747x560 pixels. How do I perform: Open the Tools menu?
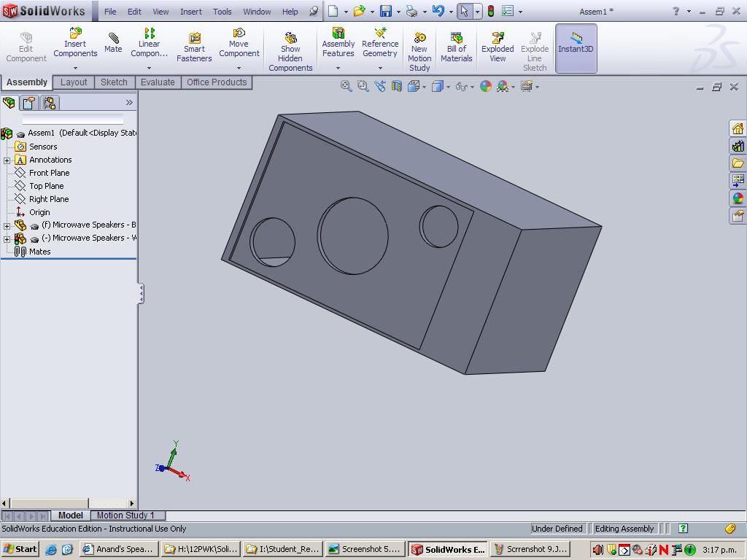222,11
